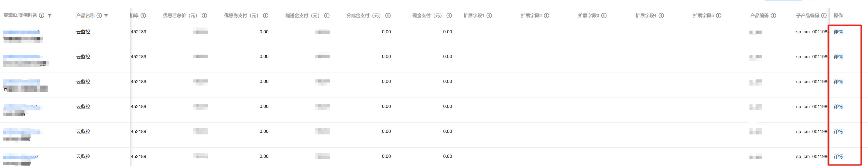Image resolution: width=868 pixels, height=166 pixels.
Task: Click info icon beside 现金支付（元）
Action: pyautogui.click(x=449, y=16)
